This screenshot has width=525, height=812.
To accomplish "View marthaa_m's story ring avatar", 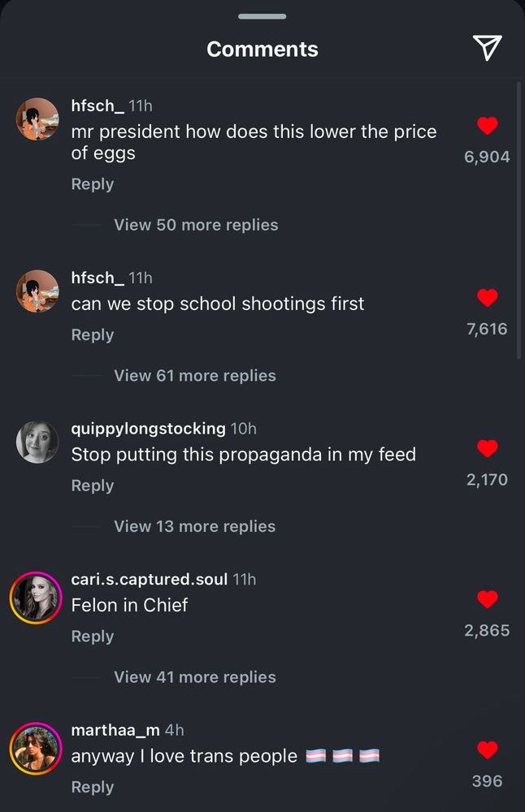I will pyautogui.click(x=36, y=749).
